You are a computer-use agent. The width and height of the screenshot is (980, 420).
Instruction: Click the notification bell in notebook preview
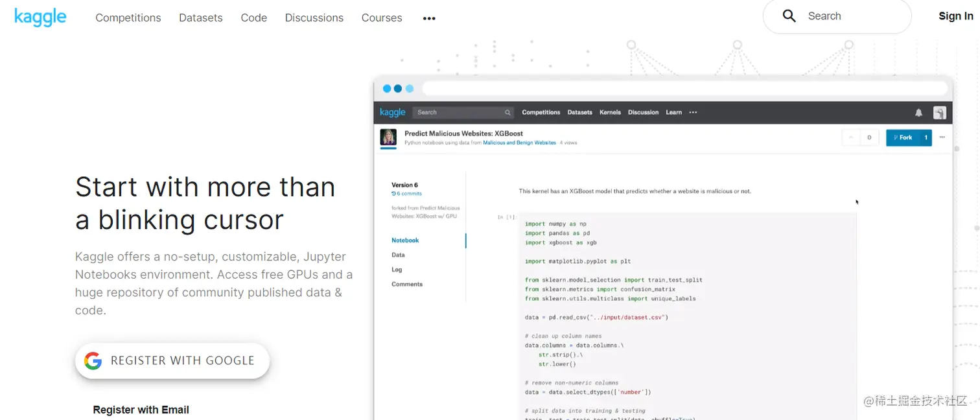click(x=918, y=113)
